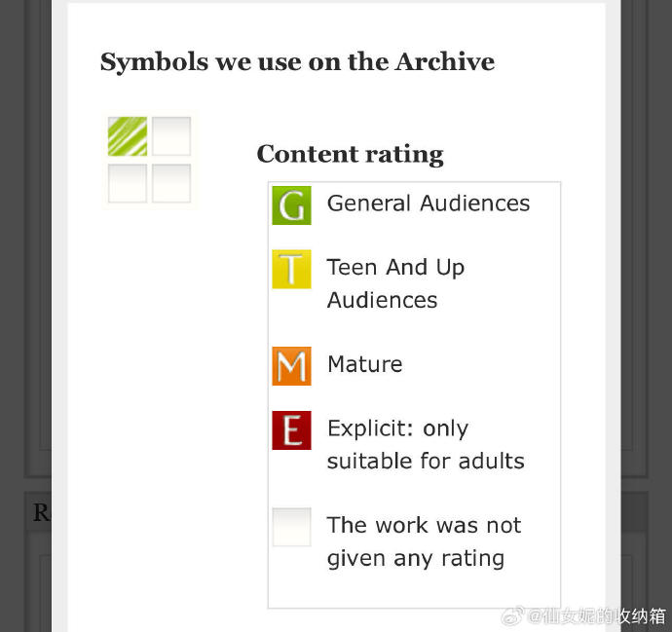Click the Mature rating label
Image resolution: width=672 pixels, height=632 pixels.
click(x=364, y=364)
